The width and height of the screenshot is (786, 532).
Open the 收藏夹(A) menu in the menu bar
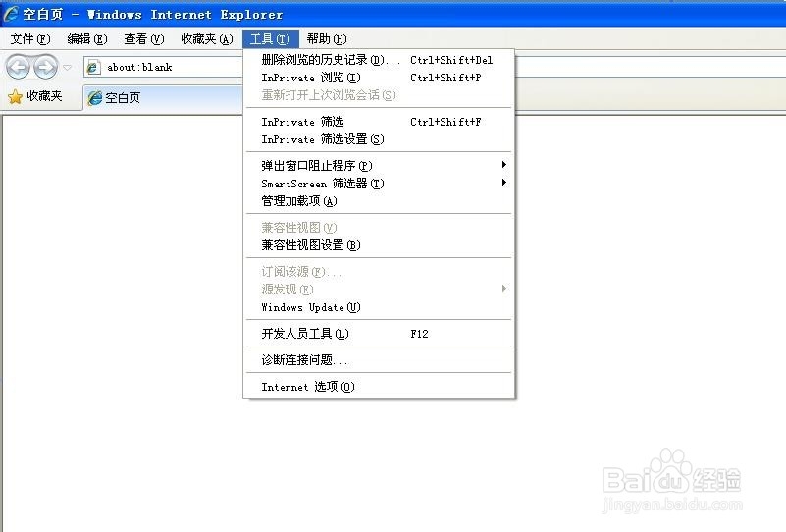(x=207, y=39)
